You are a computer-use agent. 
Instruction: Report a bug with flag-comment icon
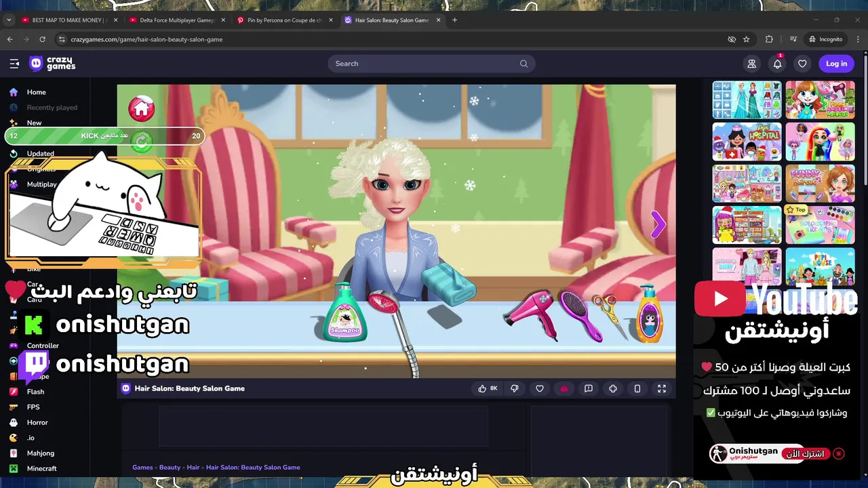pyautogui.click(x=589, y=388)
